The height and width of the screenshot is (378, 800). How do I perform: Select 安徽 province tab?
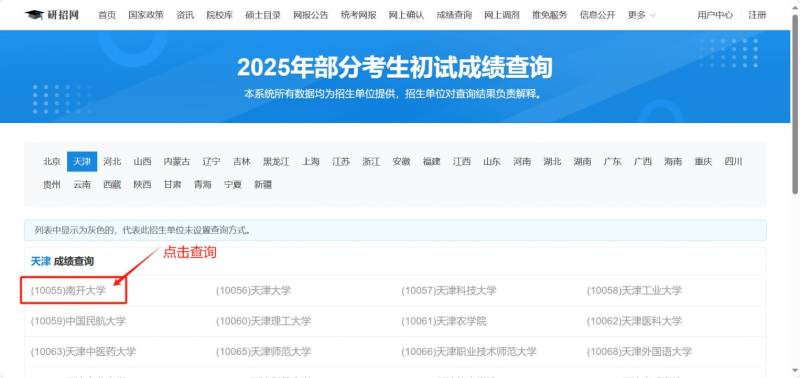click(401, 162)
